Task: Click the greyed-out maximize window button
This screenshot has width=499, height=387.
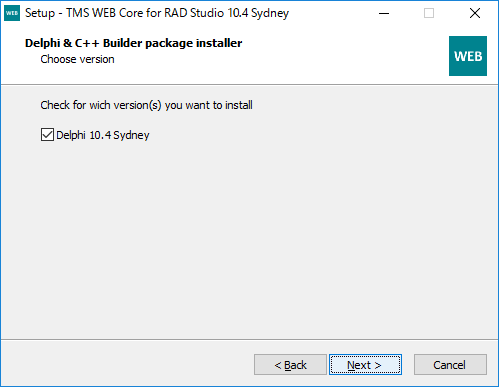Action: coord(429,13)
